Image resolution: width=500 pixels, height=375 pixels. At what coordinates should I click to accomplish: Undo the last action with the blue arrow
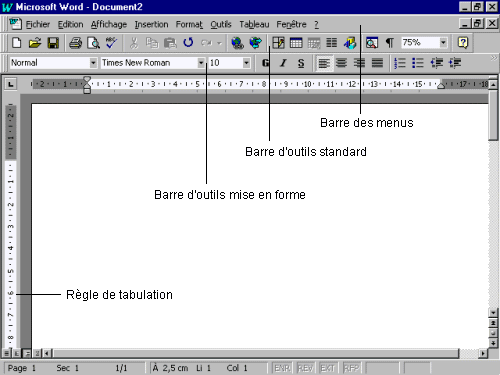point(188,43)
